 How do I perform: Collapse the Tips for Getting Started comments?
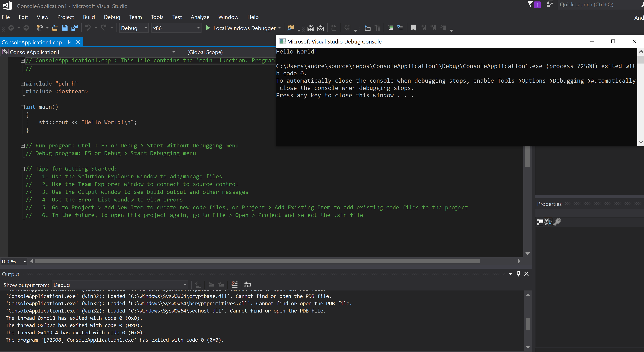(23, 169)
